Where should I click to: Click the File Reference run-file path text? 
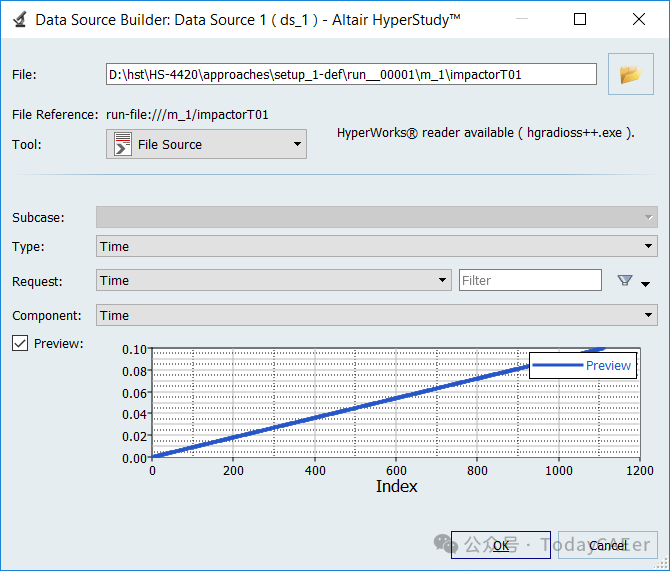point(187,115)
